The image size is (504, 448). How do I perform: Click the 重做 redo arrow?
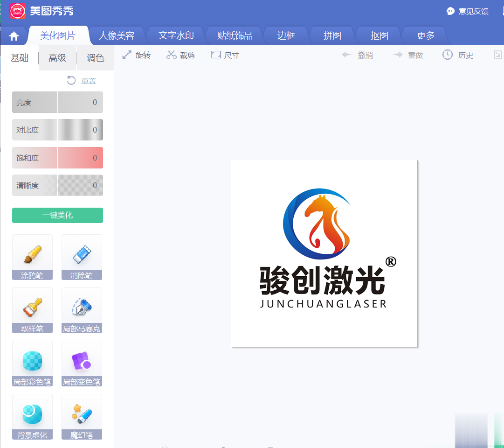pyautogui.click(x=408, y=55)
